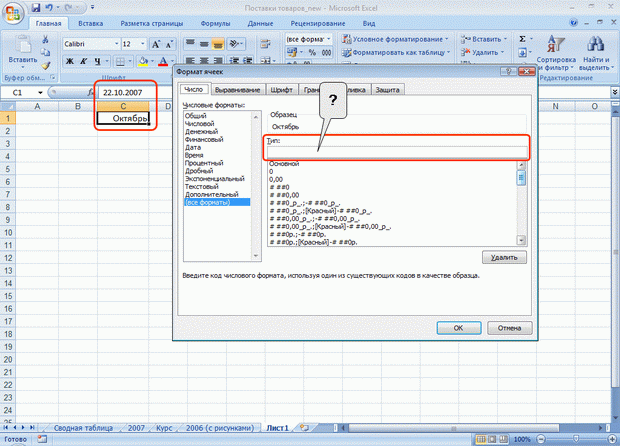Expand Форматировать как таблицу menu

point(396,52)
